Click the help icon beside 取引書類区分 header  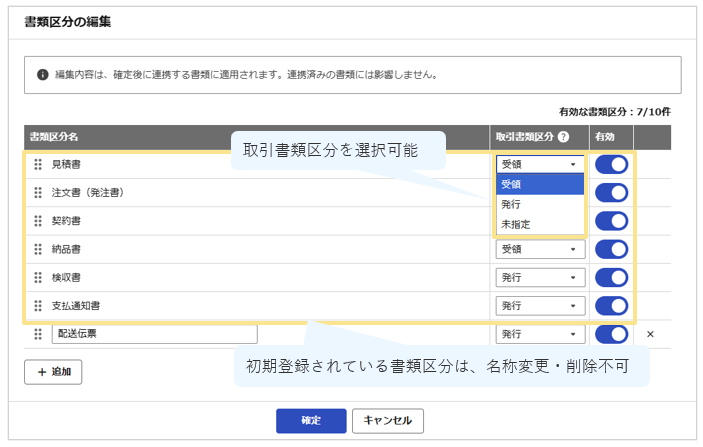point(563,137)
